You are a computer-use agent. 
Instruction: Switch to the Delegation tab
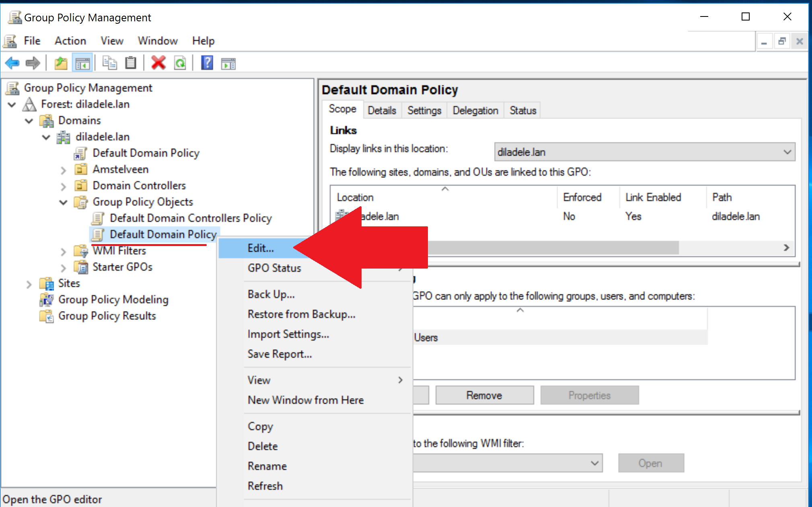pyautogui.click(x=475, y=111)
